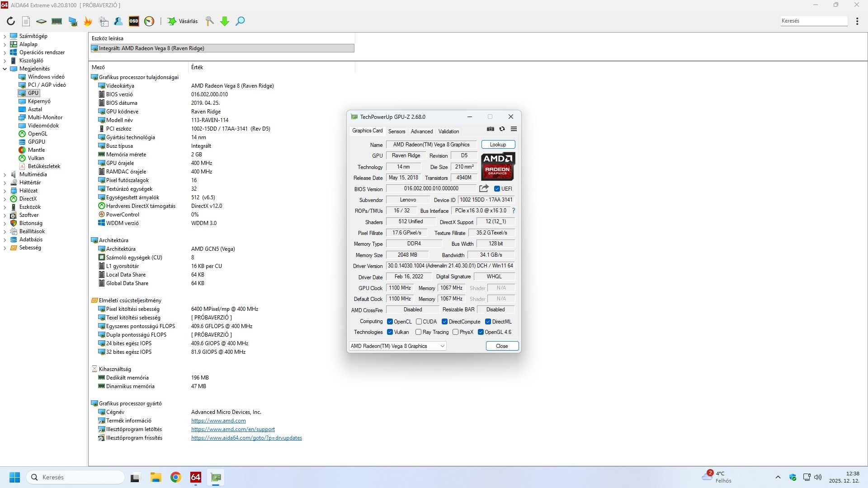Launch the system stability test flame icon
This screenshot has width=868, height=488.
pyautogui.click(x=88, y=21)
